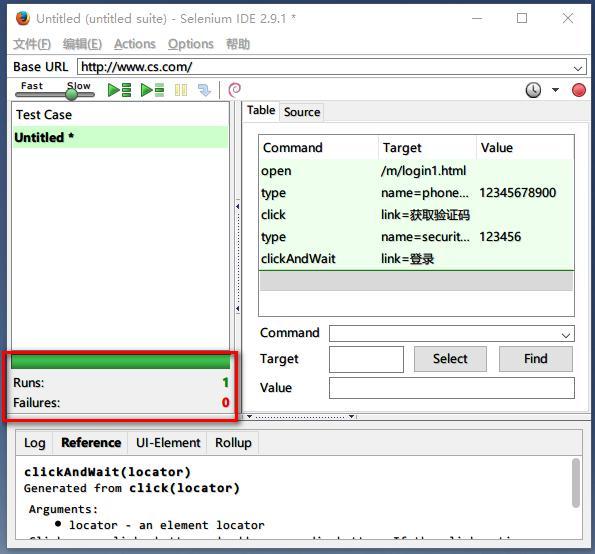Play the entire test suite

click(120, 90)
